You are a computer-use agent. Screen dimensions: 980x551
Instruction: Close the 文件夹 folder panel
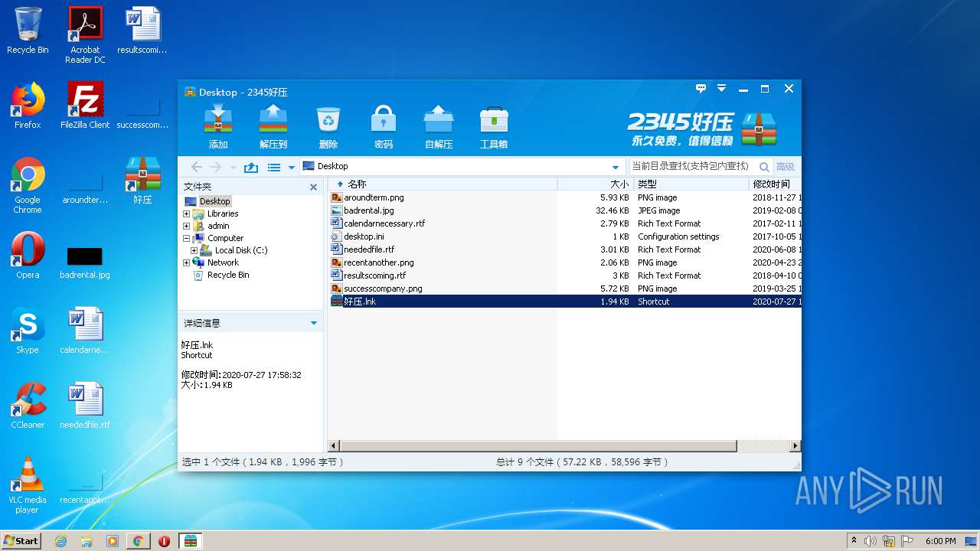313,187
